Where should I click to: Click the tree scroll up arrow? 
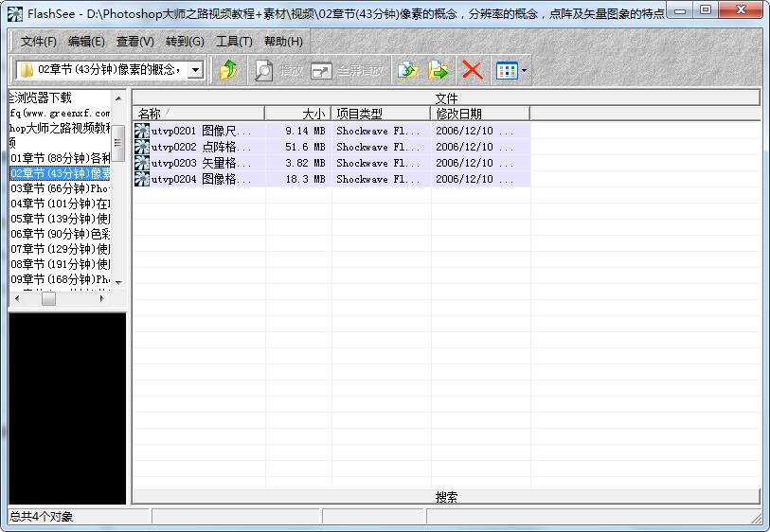pos(118,98)
